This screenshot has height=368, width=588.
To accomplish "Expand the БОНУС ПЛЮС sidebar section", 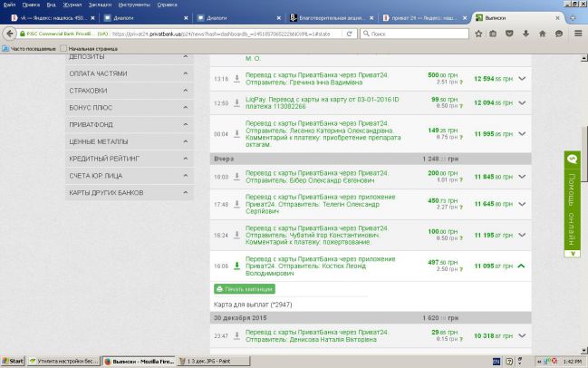I will (130, 108).
